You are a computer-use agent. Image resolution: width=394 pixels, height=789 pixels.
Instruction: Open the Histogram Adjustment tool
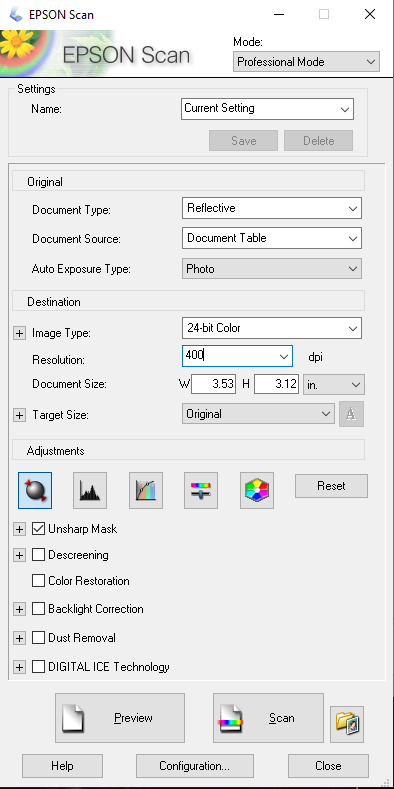click(x=90, y=490)
